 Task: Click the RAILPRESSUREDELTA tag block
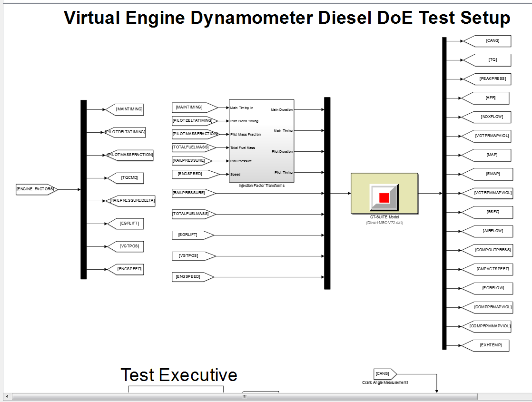(x=132, y=201)
